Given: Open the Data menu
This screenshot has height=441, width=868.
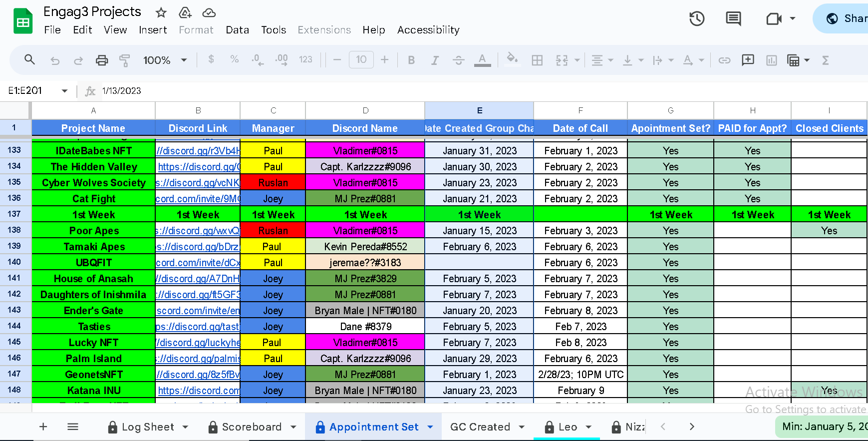Looking at the screenshot, I should pyautogui.click(x=237, y=30).
